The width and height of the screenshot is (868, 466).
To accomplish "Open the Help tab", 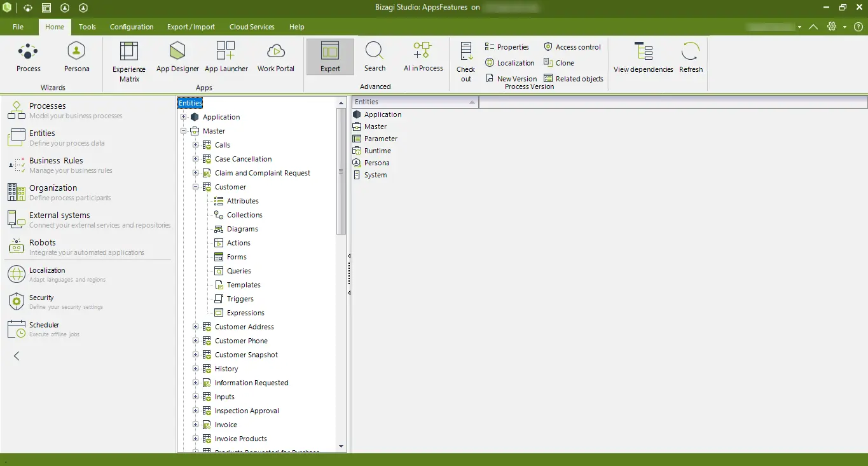I will 296,27.
